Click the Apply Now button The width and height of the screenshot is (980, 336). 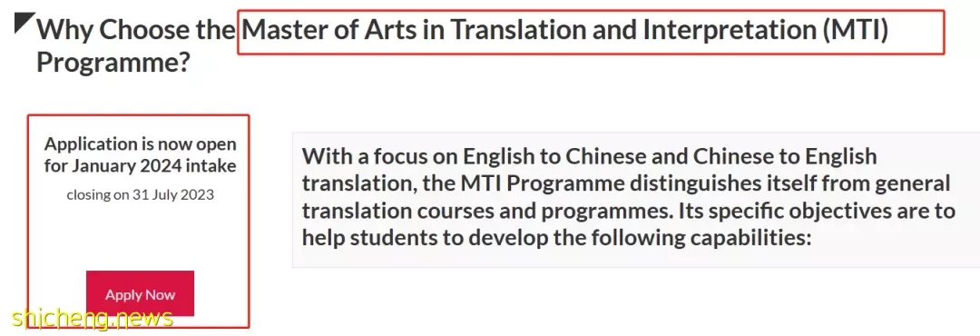point(140,293)
